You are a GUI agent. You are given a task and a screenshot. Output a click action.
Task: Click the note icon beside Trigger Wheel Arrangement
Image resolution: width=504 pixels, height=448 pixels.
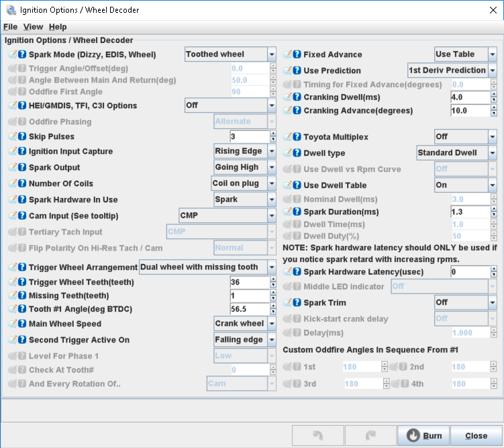point(13,267)
